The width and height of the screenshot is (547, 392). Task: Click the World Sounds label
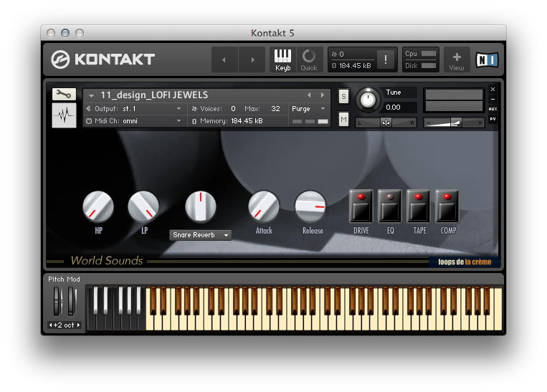(107, 261)
